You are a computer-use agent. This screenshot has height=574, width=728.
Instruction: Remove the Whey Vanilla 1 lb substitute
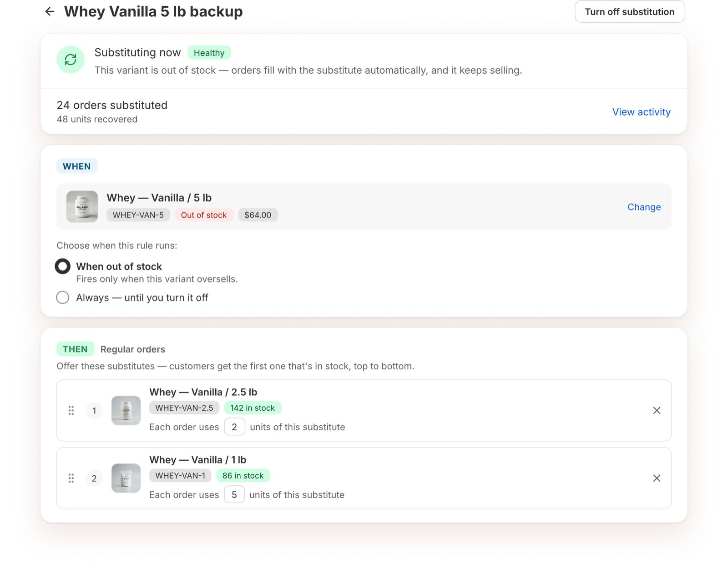[657, 478]
